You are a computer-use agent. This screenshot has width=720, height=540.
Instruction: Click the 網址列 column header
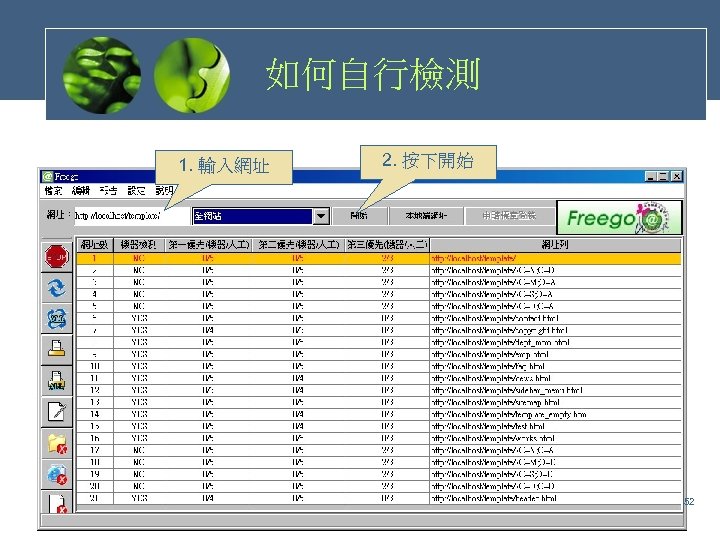tap(555, 245)
